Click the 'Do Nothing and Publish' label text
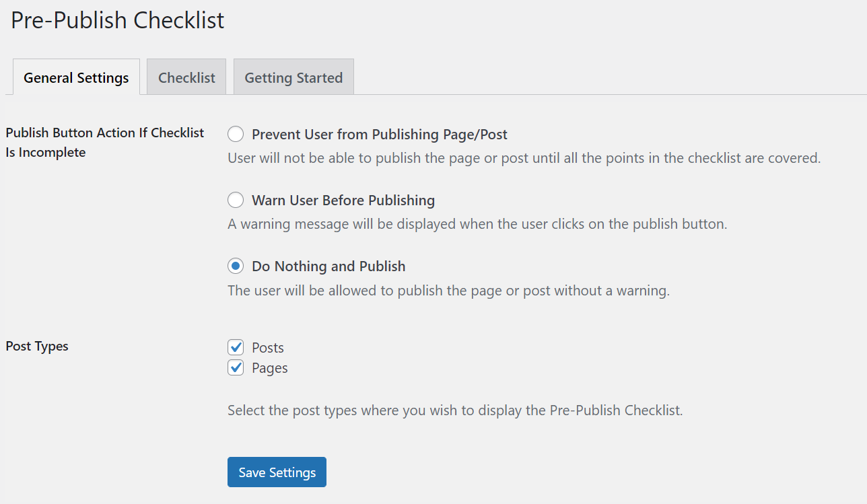This screenshot has height=504, width=867. (x=328, y=266)
